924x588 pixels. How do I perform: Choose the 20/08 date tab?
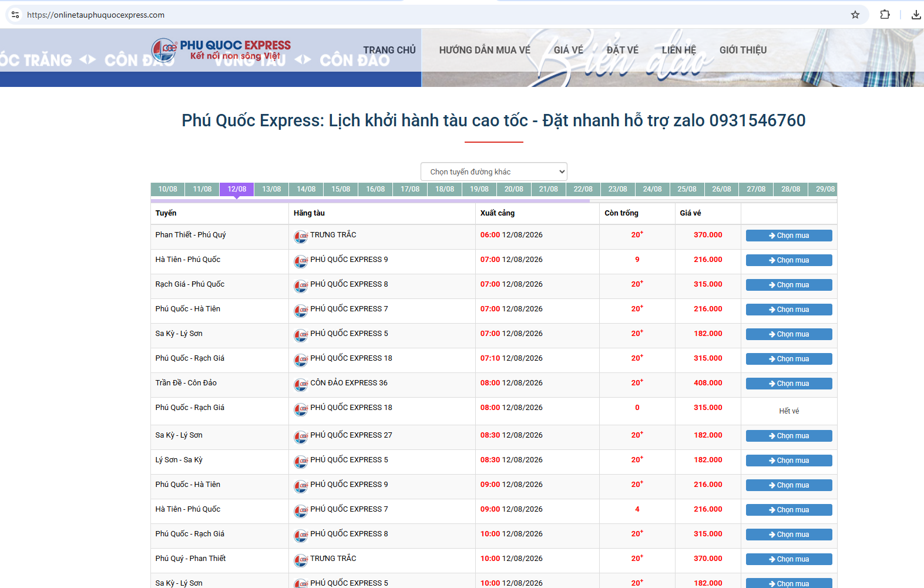pos(514,189)
